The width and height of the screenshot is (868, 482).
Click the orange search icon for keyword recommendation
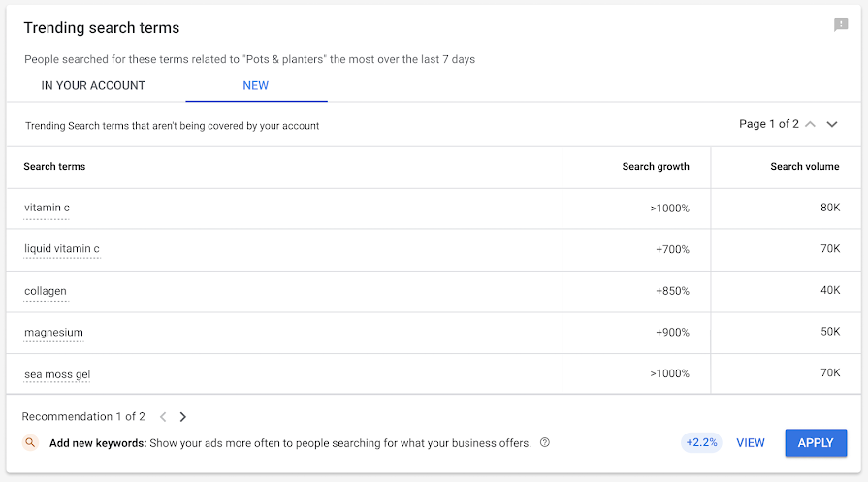(x=31, y=443)
